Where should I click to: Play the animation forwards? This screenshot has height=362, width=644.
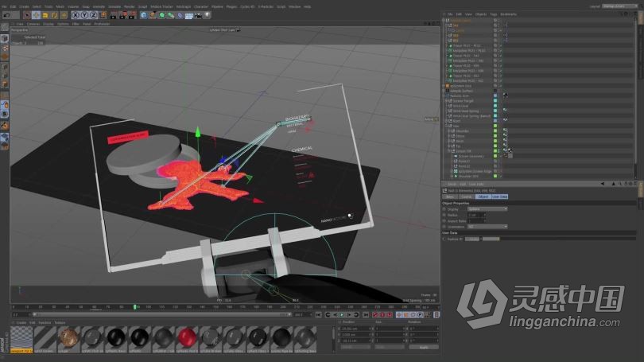tap(342, 315)
